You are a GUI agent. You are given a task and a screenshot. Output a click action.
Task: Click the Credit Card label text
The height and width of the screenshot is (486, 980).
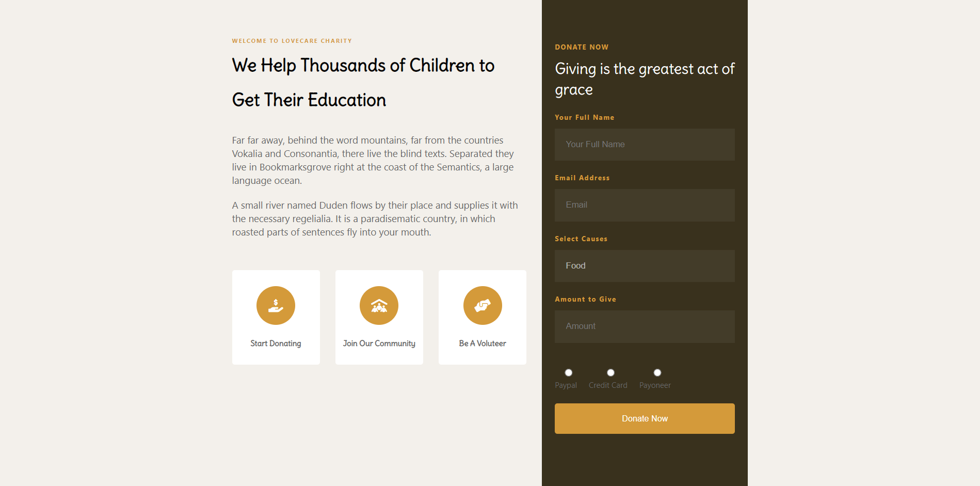point(608,385)
